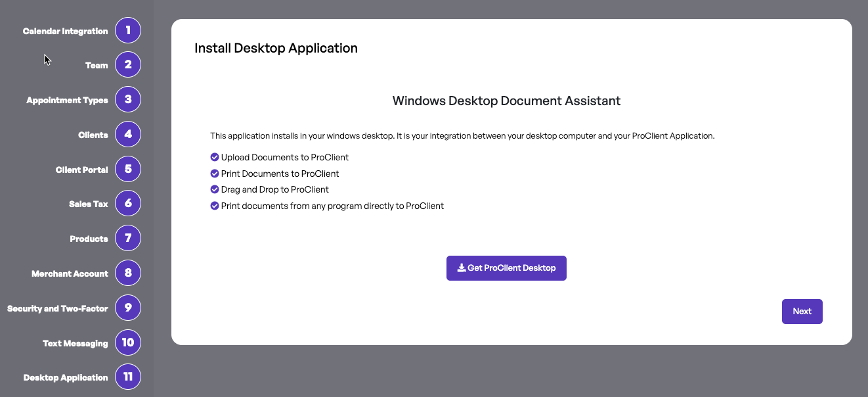The height and width of the screenshot is (397, 868).
Task: Click the Next button
Action: click(802, 312)
